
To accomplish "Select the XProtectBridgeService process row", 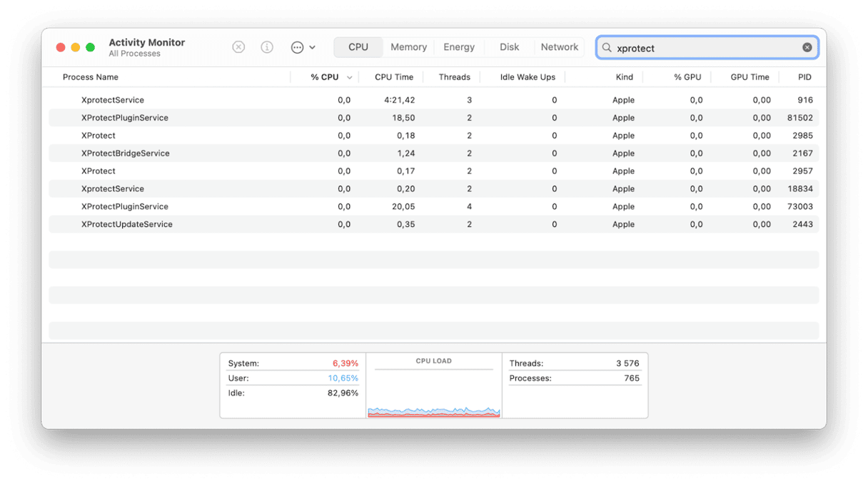I will pyautogui.click(x=126, y=153).
